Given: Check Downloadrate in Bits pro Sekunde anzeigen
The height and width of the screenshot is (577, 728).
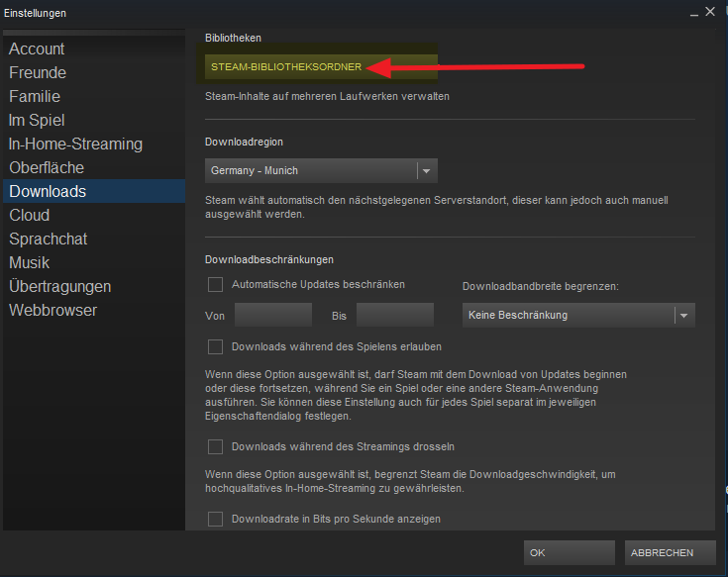Looking at the screenshot, I should 216,519.
